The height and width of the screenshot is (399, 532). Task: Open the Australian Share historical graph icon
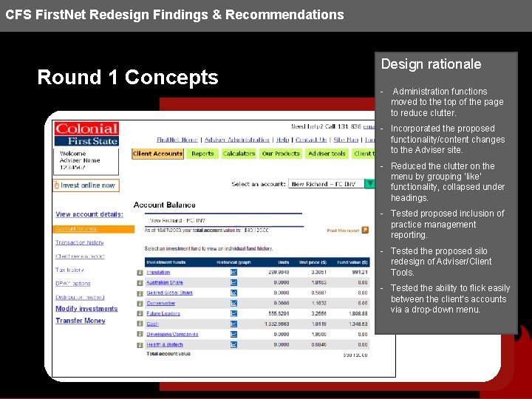click(x=233, y=282)
